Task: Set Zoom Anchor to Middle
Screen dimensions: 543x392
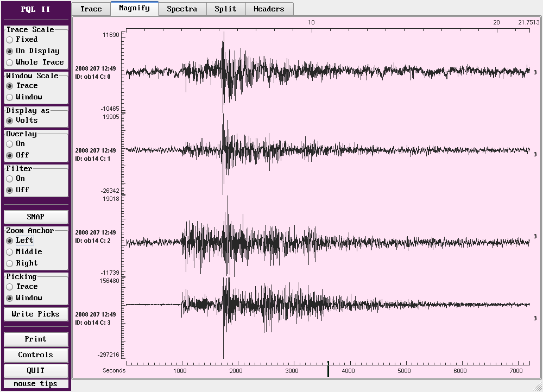Action: pos(10,252)
